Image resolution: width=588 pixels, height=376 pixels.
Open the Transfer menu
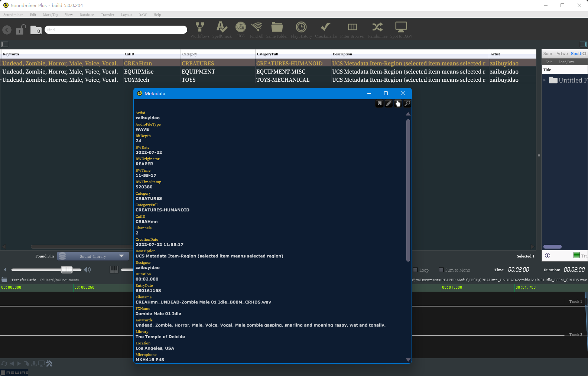click(x=107, y=15)
